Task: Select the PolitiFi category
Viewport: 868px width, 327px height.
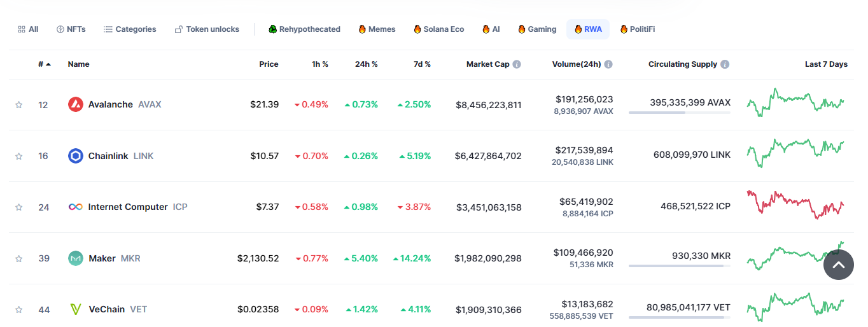Action: tap(637, 29)
